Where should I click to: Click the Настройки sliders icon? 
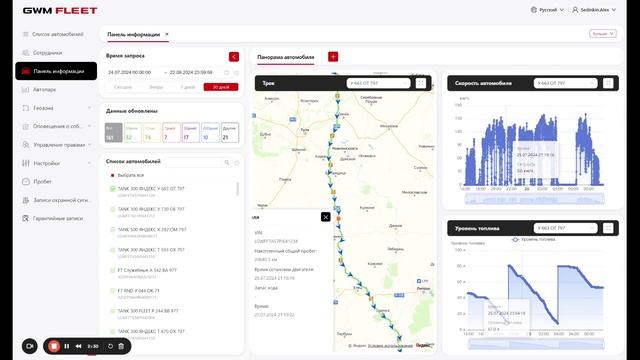(26, 163)
